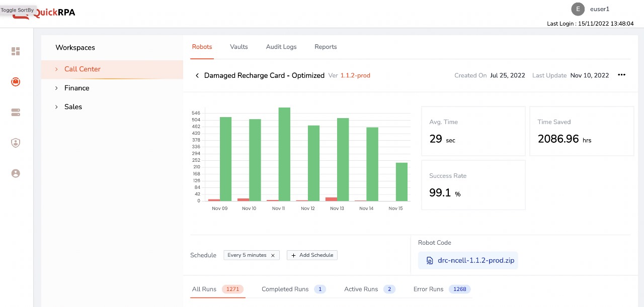Open the Audit Logs tab
The height and width of the screenshot is (307, 644).
(281, 47)
